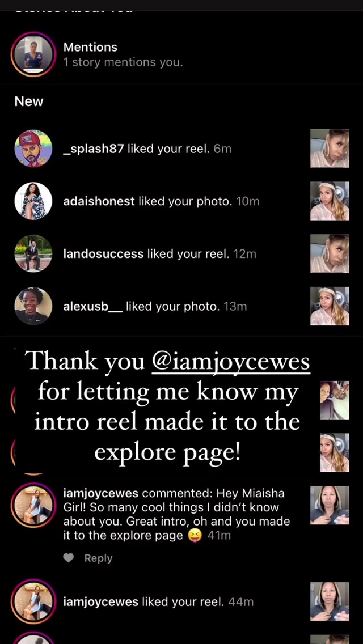This screenshot has width=363, height=644.
Task: Open the Mentions story avatar
Action: pos(33,54)
